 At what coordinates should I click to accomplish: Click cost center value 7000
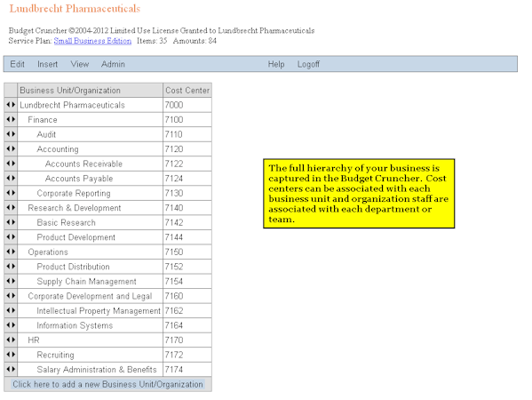174,105
